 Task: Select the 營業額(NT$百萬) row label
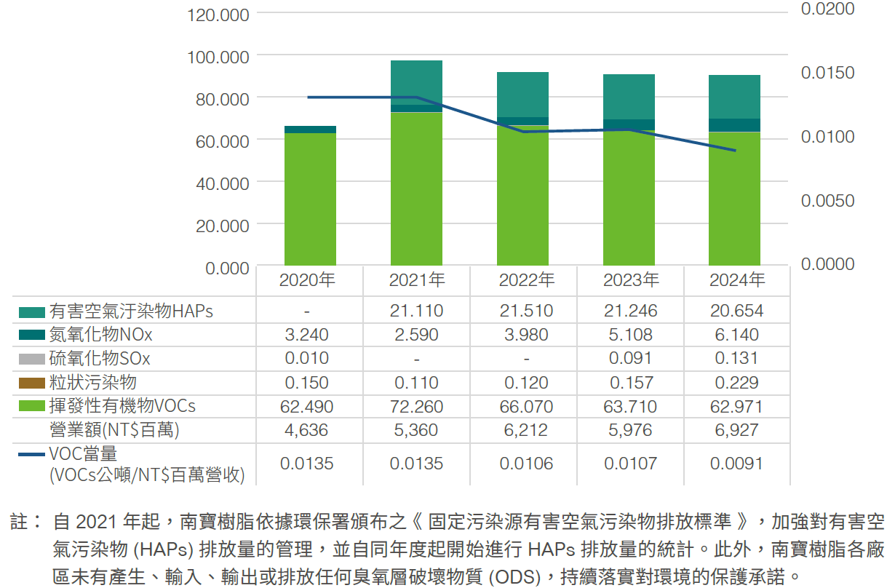[114, 430]
